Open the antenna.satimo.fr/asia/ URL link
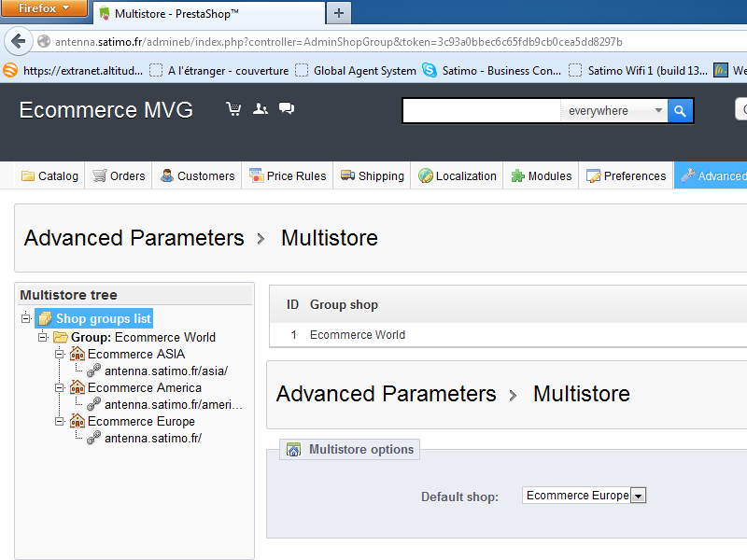 click(x=165, y=371)
